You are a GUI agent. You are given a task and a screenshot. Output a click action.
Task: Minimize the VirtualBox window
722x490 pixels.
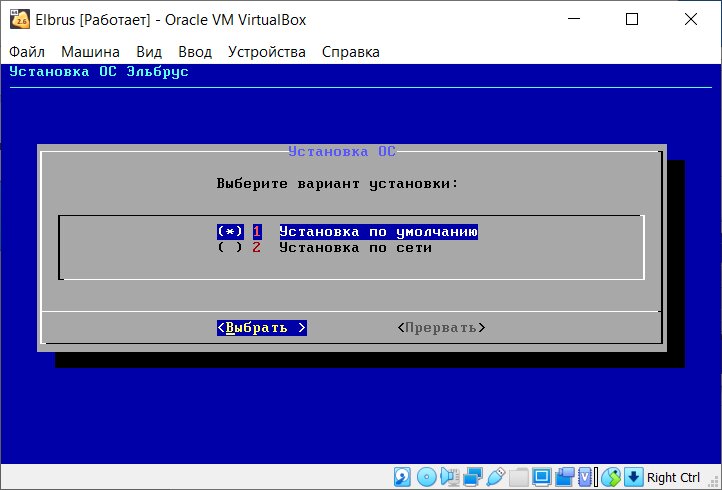pyautogui.click(x=574, y=19)
